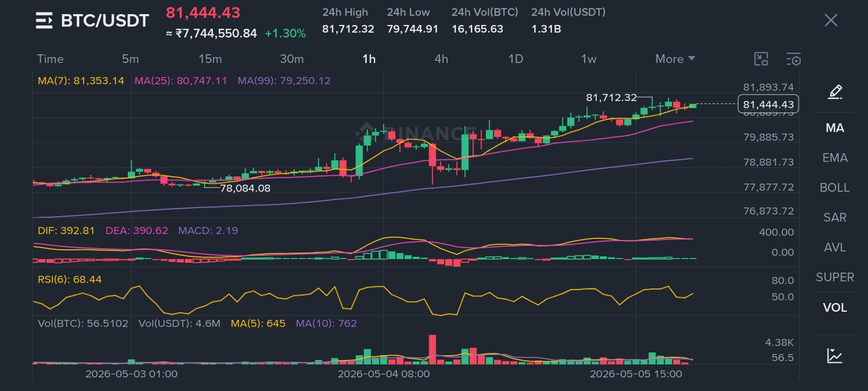This screenshot has height=391, width=868.
Task: Open the line chart icon at bottom right
Action: coord(834,356)
